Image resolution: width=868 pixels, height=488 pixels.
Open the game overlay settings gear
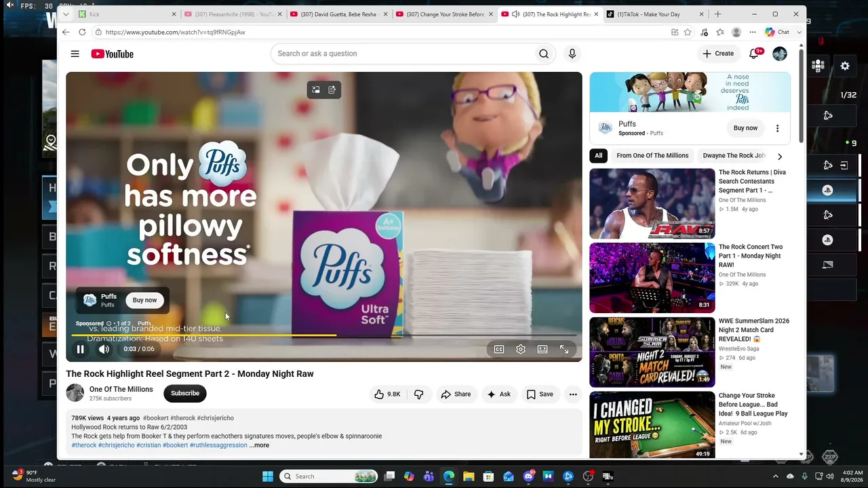click(845, 66)
